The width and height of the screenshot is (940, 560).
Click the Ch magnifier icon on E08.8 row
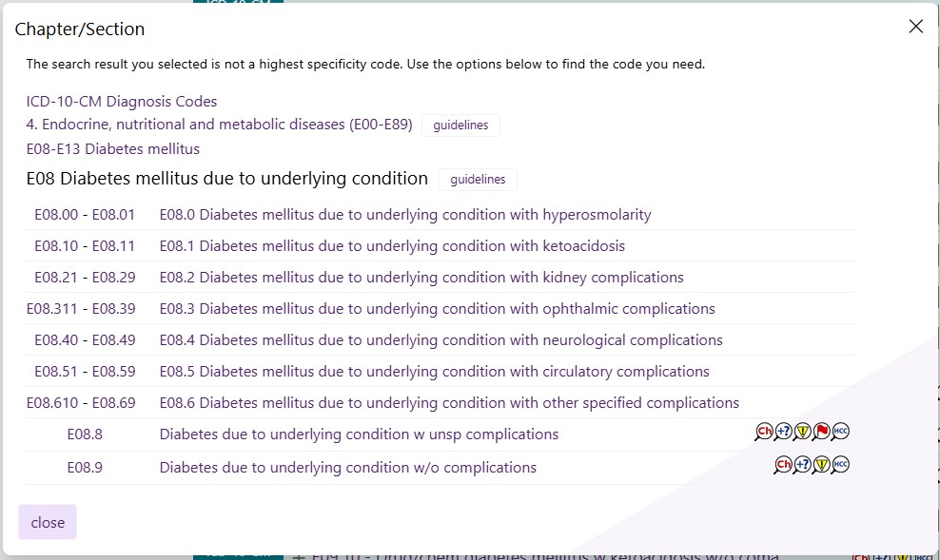tap(764, 432)
